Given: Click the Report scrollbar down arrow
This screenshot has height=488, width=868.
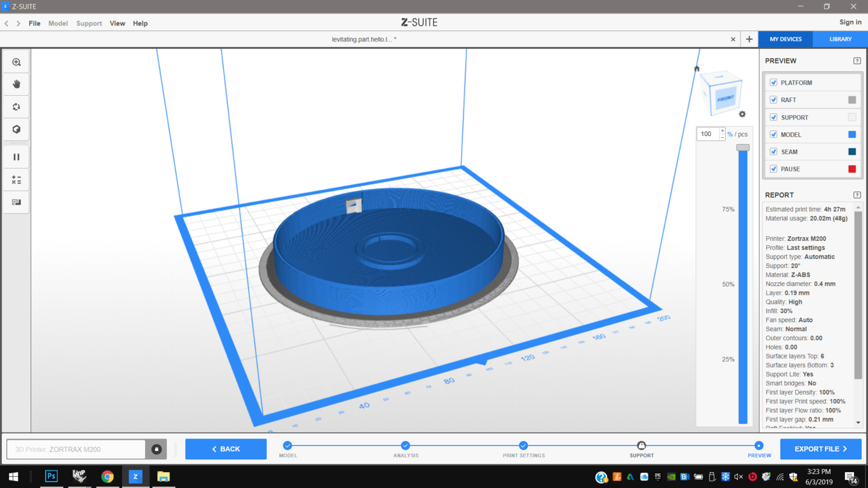Looking at the screenshot, I should pos(858,423).
